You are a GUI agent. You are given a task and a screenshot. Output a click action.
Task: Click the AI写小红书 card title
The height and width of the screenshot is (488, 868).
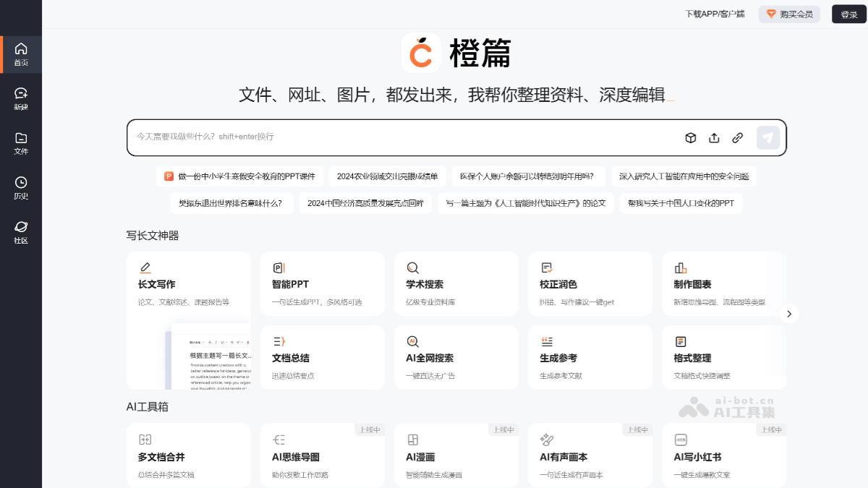[697, 457]
